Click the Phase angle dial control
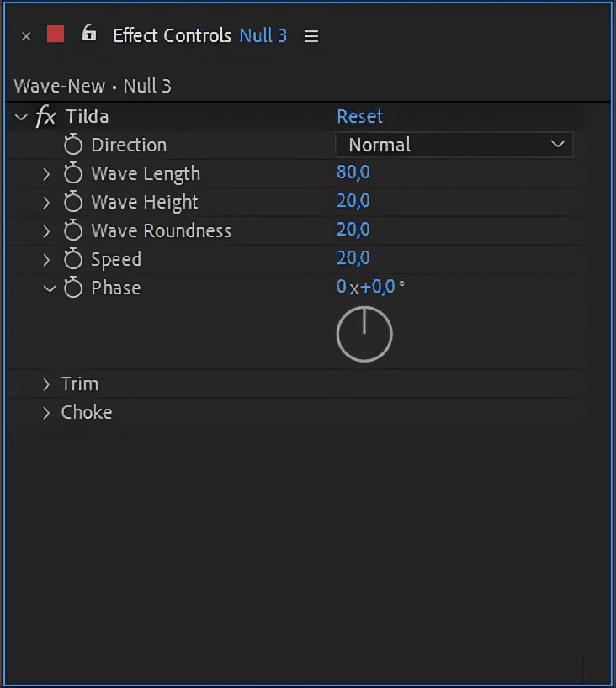Viewport: 616px width, 688px height. click(364, 334)
